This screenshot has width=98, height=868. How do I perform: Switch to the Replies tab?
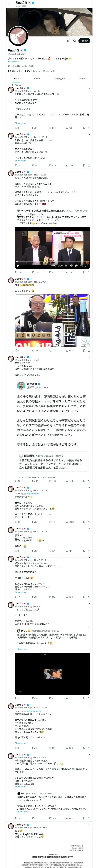[36, 79]
